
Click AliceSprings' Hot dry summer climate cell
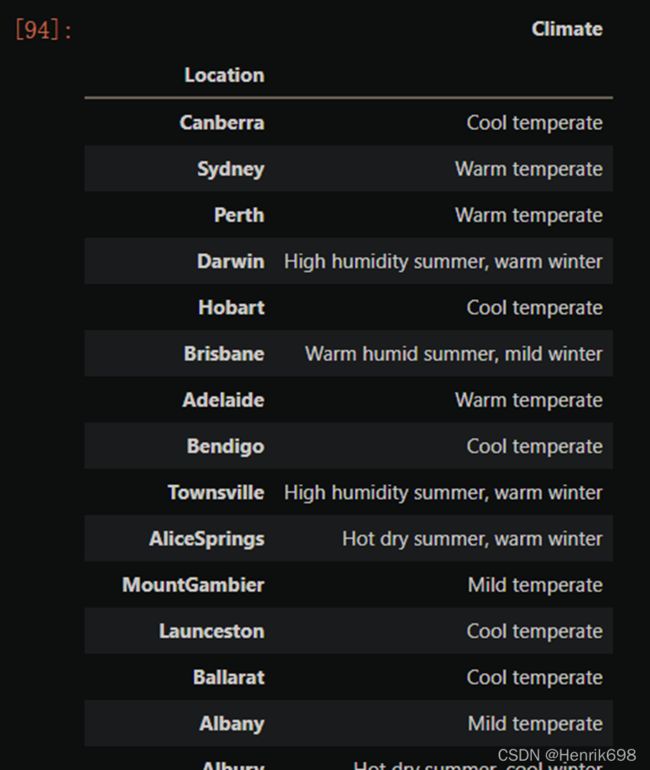472,539
